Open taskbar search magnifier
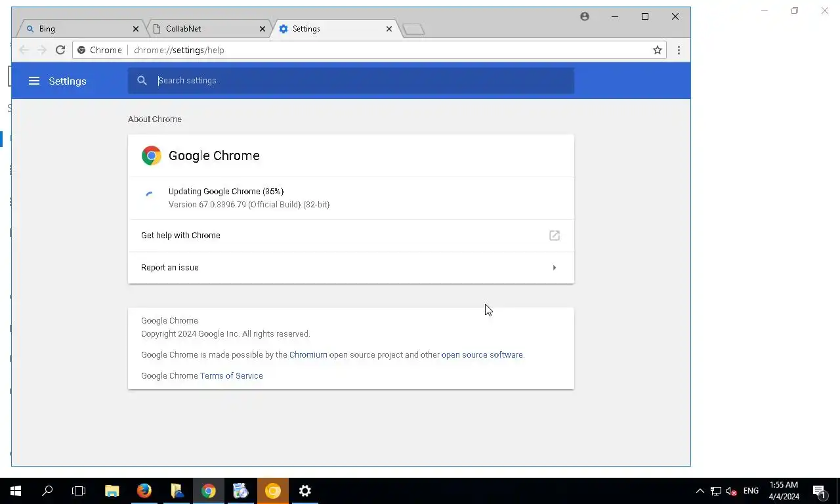 coord(47,491)
